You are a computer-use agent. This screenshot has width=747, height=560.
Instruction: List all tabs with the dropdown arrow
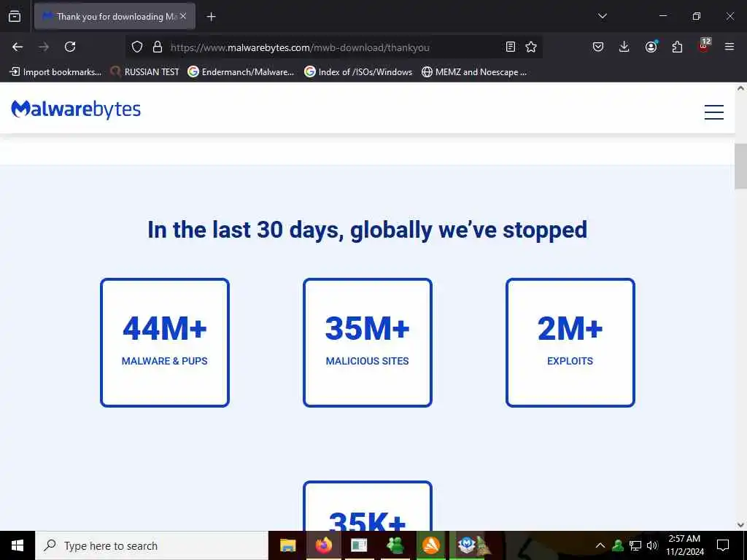tap(602, 16)
